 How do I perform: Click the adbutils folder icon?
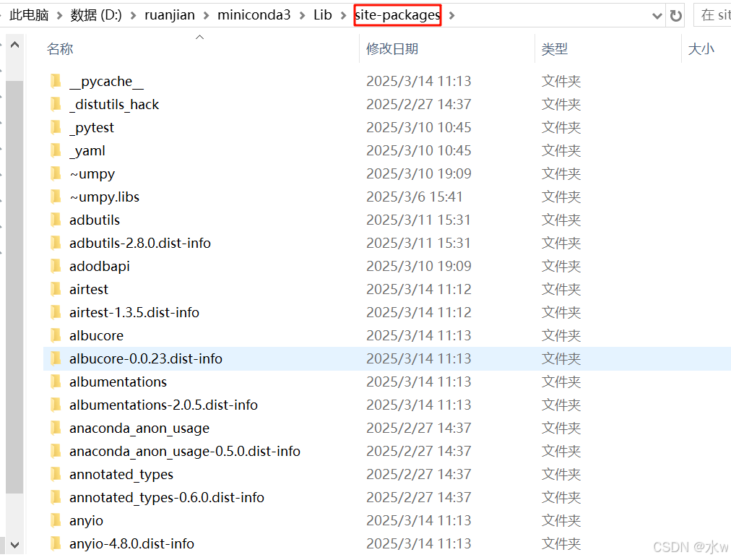[x=56, y=220]
